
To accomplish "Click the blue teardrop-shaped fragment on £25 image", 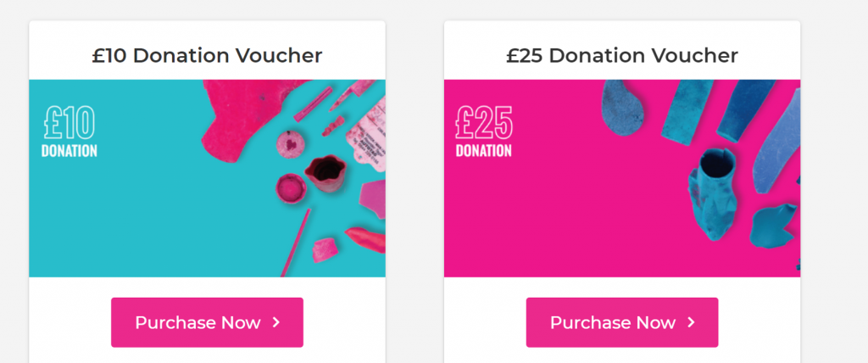I will 621,108.
